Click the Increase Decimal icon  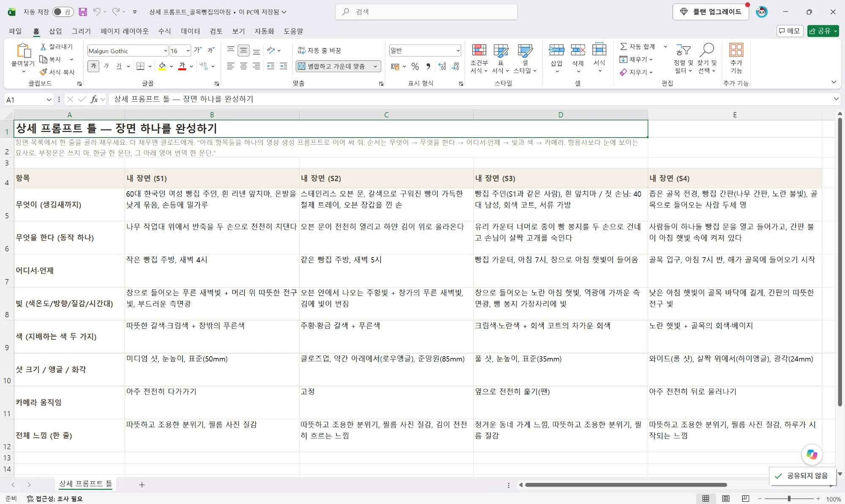click(442, 66)
